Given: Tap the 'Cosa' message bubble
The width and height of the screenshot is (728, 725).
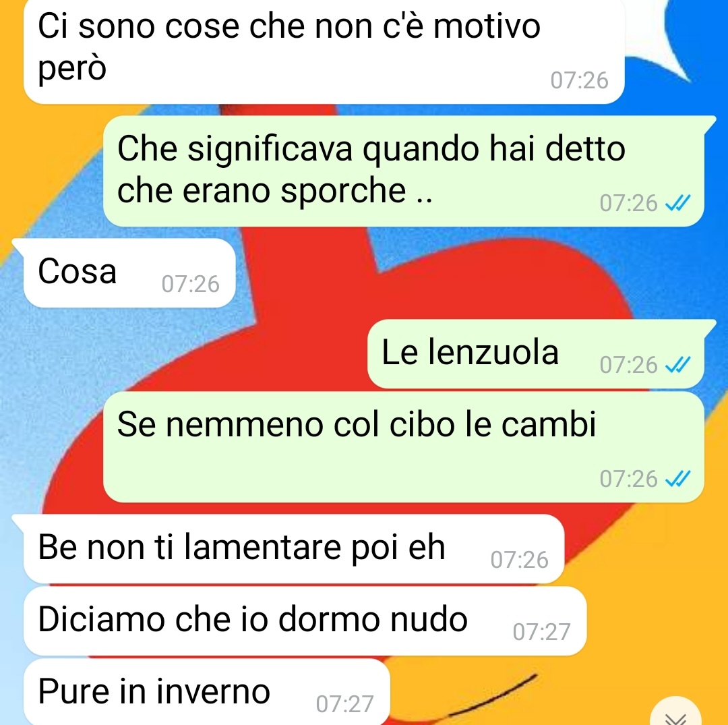Looking at the screenshot, I should coord(129,273).
